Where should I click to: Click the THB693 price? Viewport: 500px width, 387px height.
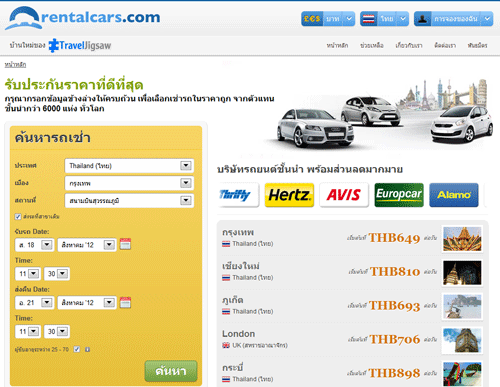point(395,306)
